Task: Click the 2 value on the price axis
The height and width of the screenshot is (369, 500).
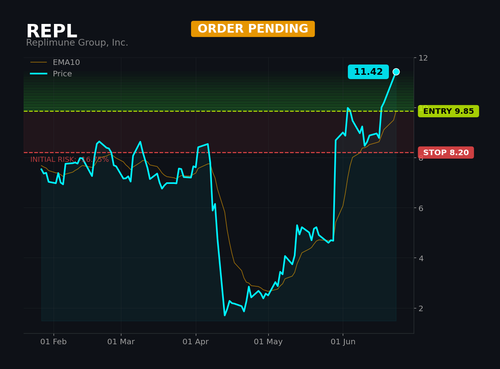Action: pos(421,309)
